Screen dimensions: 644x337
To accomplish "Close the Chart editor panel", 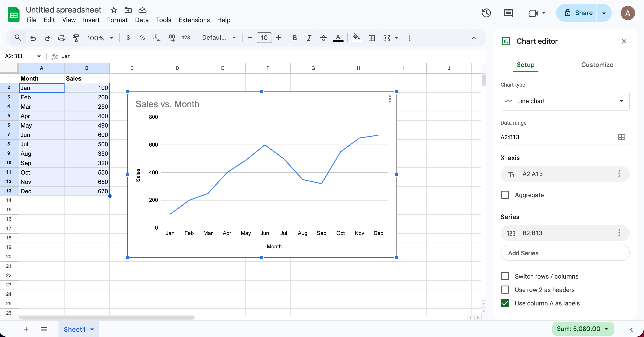I will pyautogui.click(x=624, y=41).
